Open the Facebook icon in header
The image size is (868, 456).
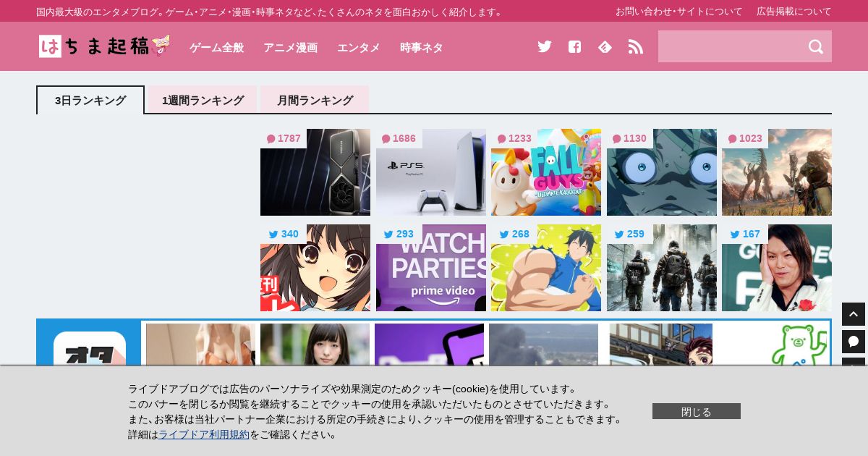click(574, 46)
